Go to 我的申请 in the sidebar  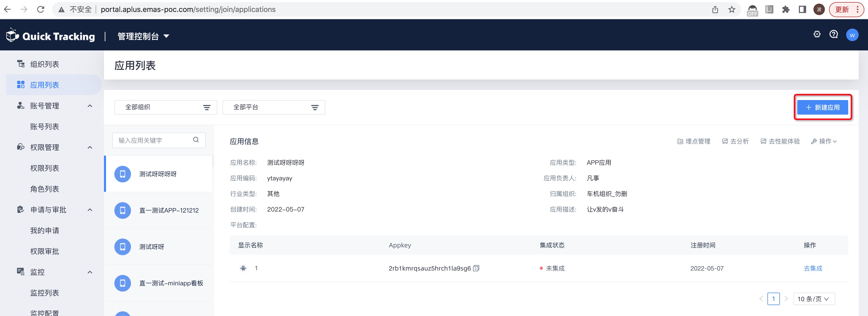coord(44,231)
